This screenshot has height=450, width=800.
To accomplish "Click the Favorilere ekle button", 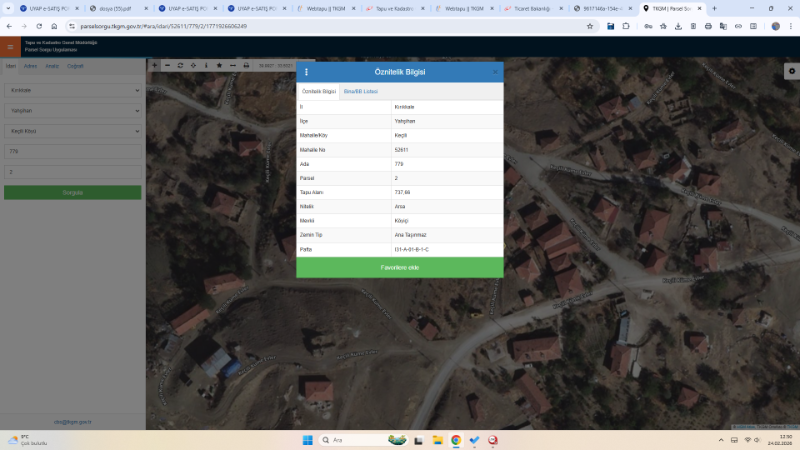I will pyautogui.click(x=399, y=267).
